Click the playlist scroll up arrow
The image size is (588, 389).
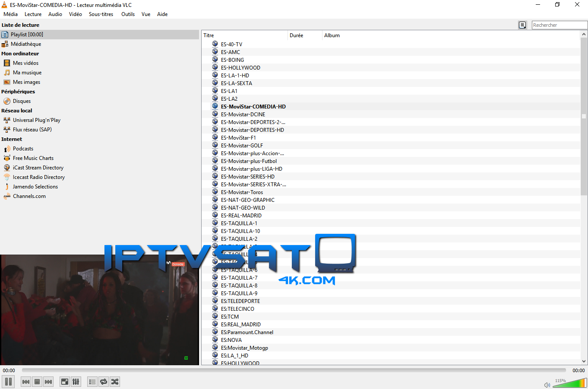coord(584,34)
